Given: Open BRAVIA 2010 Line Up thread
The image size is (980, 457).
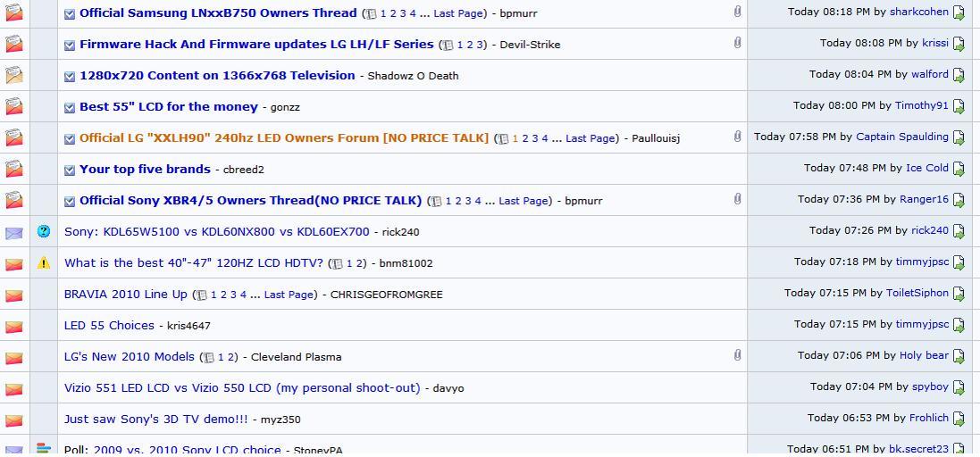Looking at the screenshot, I should coord(126,294).
